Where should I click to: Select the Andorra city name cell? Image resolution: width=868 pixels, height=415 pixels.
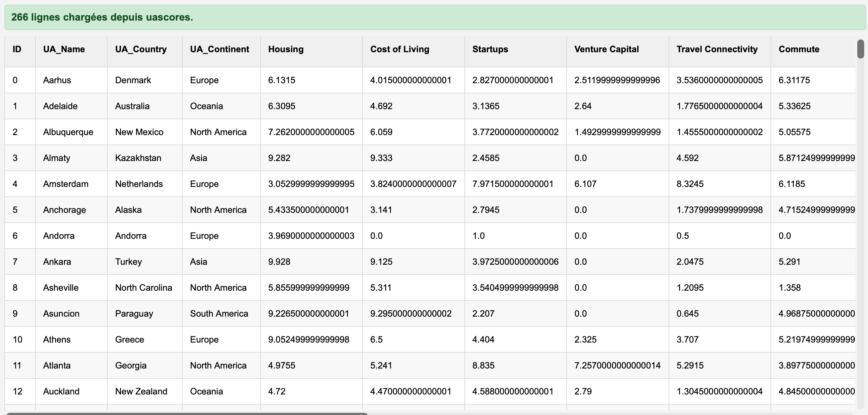point(72,236)
